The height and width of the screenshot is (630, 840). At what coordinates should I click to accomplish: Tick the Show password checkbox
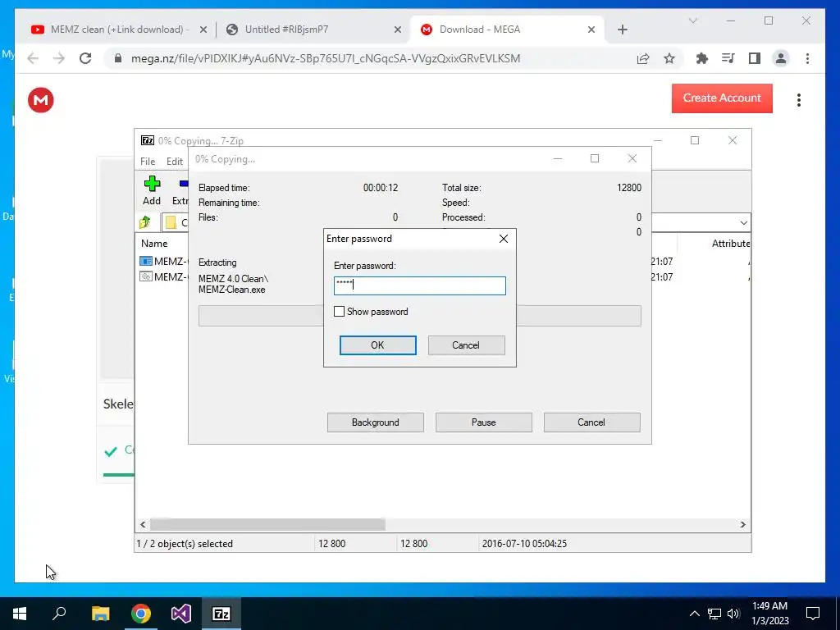(339, 311)
